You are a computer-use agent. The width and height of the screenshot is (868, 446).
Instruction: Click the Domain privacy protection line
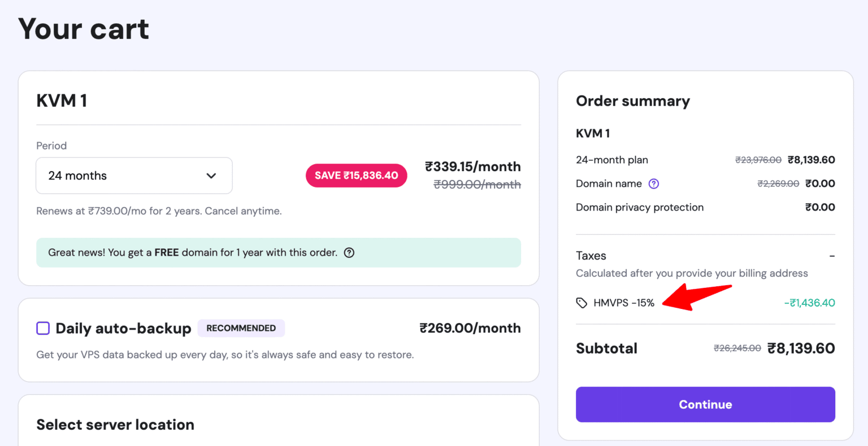click(x=639, y=207)
